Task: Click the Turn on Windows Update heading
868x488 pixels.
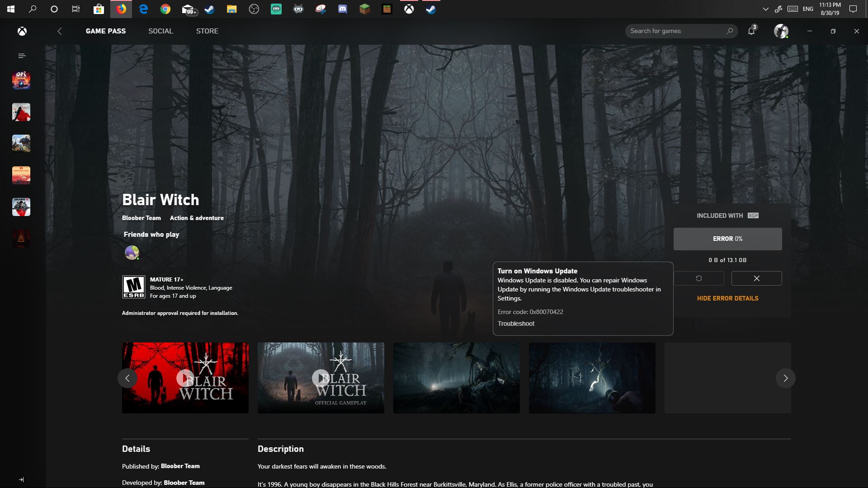Action: coord(538,271)
